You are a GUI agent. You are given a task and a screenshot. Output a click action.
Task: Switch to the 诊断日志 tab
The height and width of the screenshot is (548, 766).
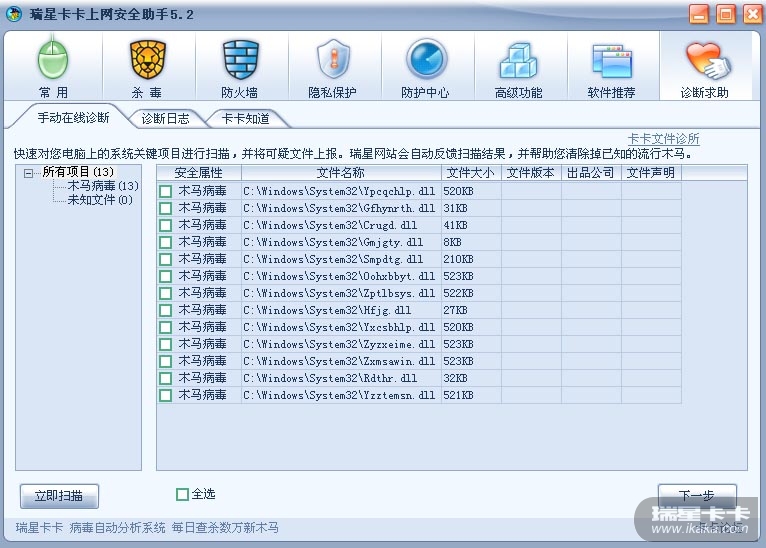click(165, 119)
